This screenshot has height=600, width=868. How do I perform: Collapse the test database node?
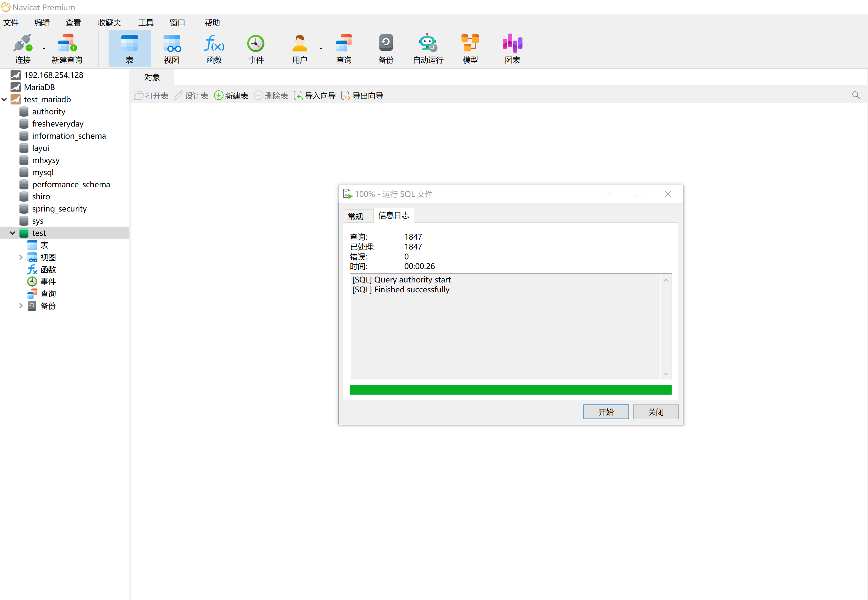[12, 233]
